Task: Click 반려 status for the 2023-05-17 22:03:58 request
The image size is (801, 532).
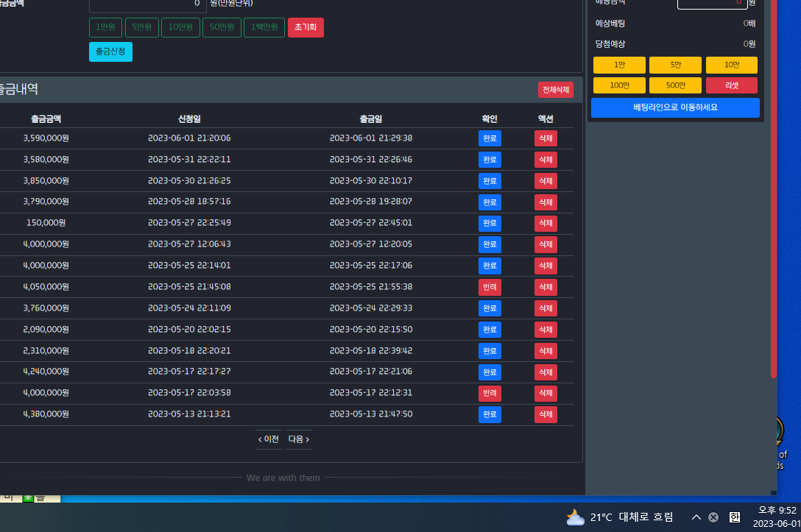Action: 490,393
